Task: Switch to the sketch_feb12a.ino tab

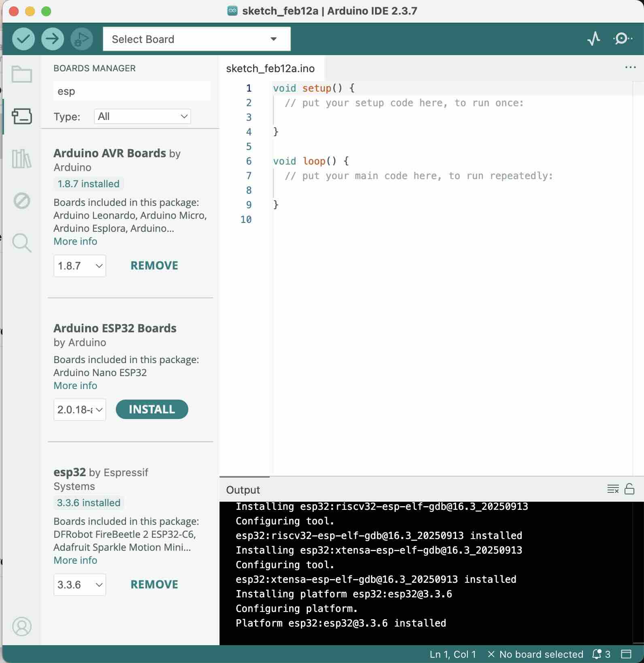Action: click(271, 68)
